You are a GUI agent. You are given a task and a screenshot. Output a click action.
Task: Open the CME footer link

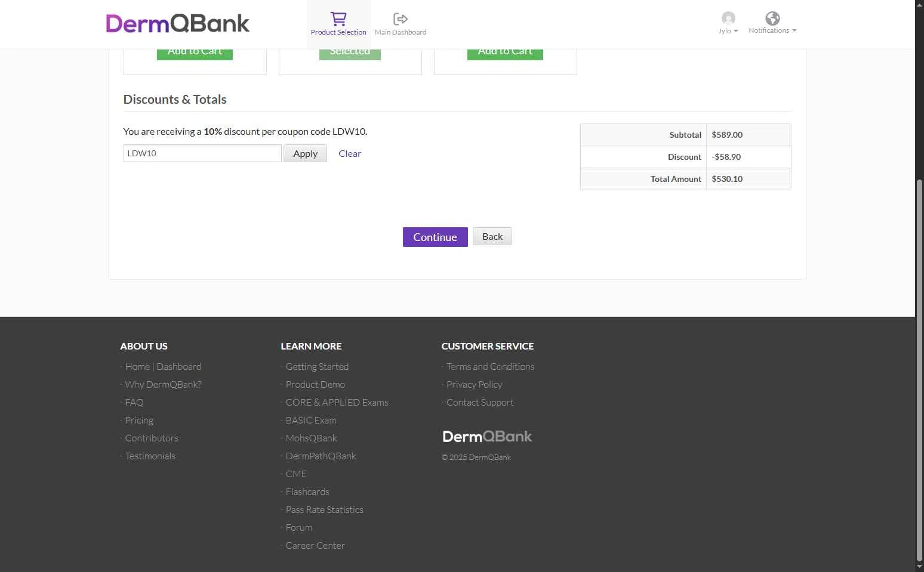click(296, 474)
